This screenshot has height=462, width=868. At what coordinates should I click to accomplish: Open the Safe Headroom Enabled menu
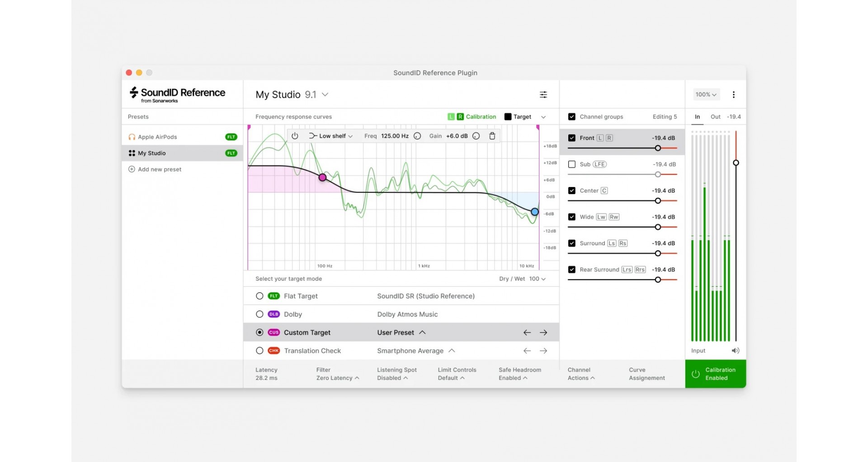coord(520,374)
